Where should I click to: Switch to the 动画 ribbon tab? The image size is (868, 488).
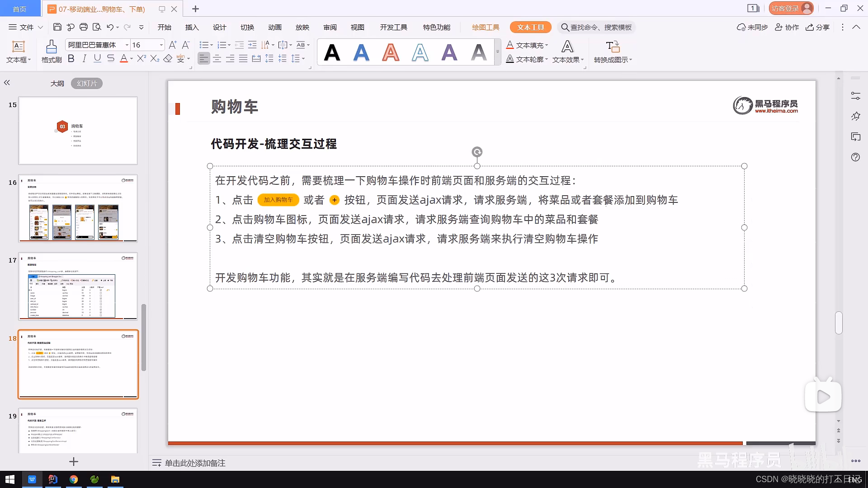(x=274, y=27)
